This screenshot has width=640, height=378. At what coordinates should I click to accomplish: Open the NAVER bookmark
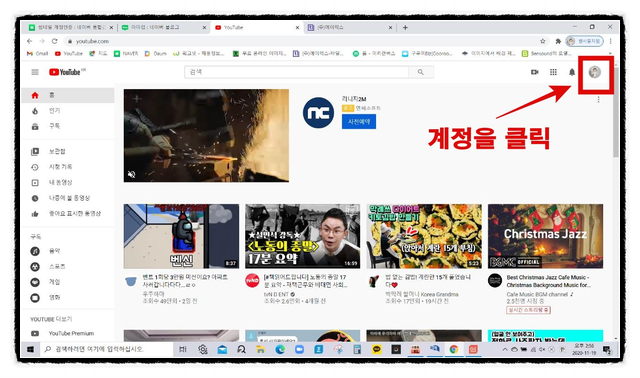[126, 53]
